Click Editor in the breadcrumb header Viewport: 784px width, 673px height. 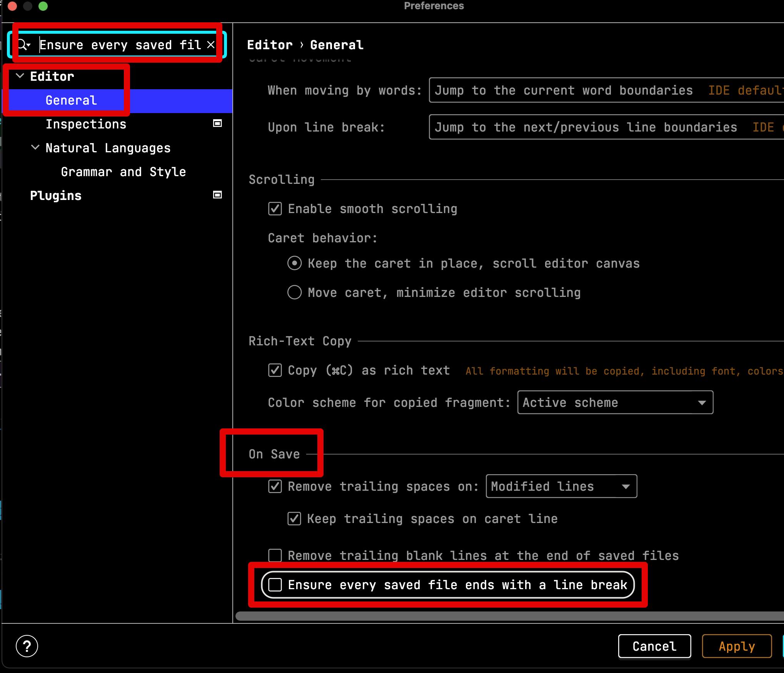pyautogui.click(x=269, y=44)
